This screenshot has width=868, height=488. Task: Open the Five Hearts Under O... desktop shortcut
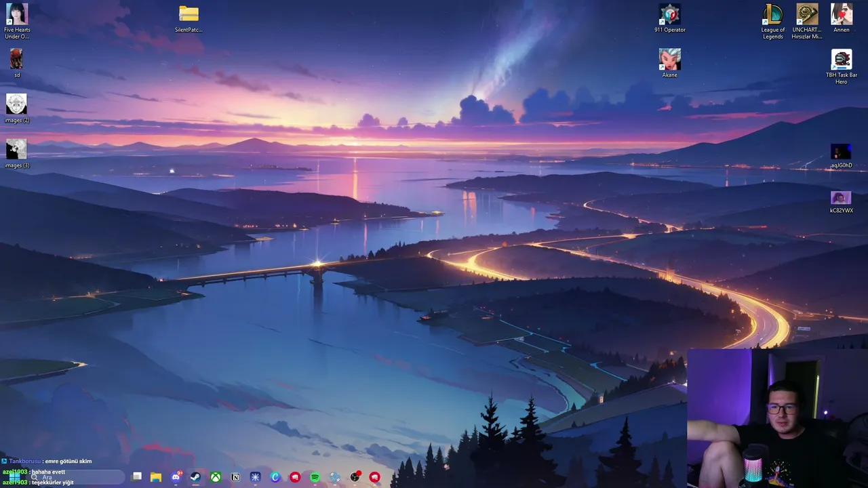coord(16,20)
